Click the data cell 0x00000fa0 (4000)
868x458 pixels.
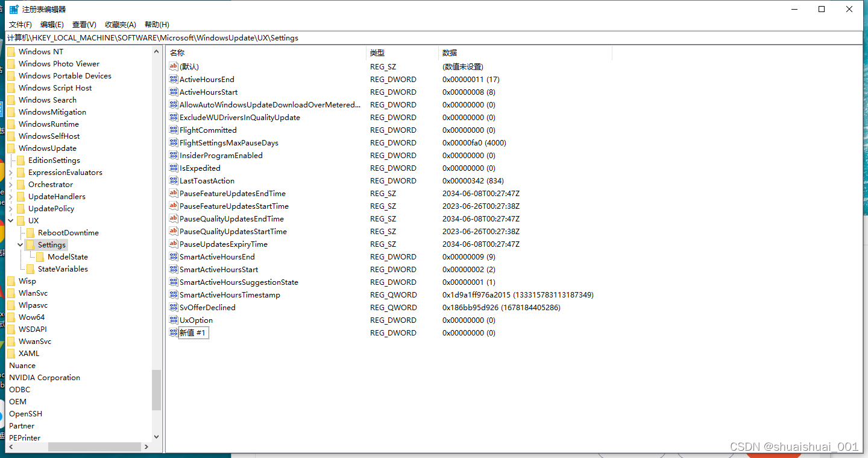click(x=474, y=142)
